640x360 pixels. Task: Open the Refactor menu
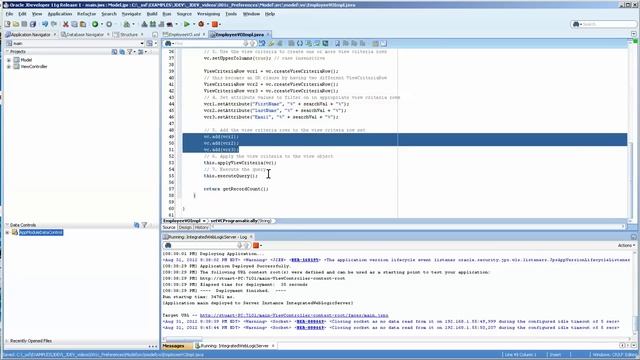pos(87,14)
